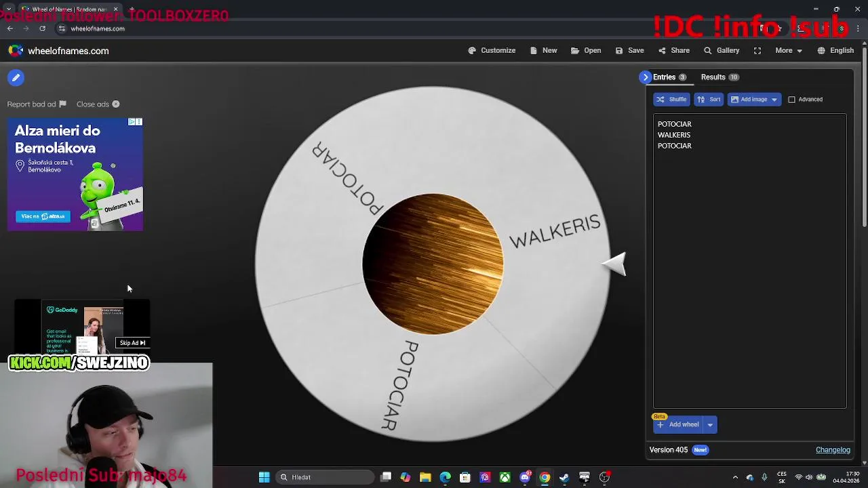Open a saved wheel
Image resolution: width=868 pixels, height=488 pixels.
(x=586, y=51)
